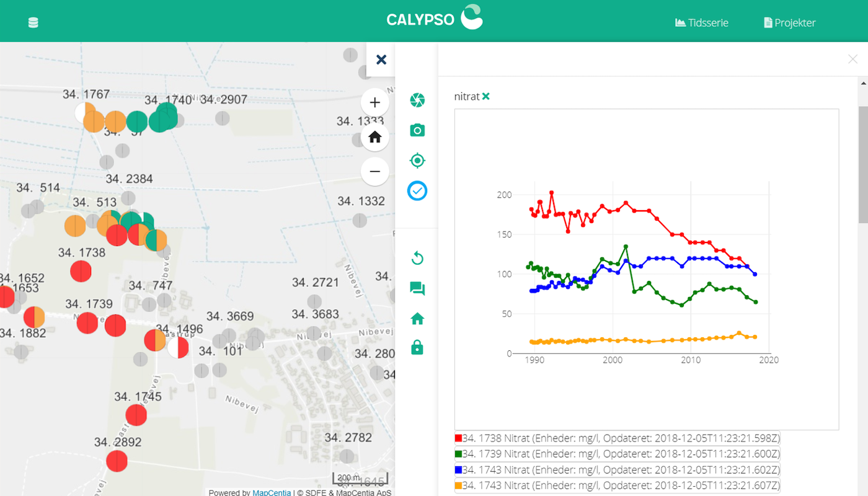Reset the map to default extent
The height and width of the screenshot is (496, 868).
[x=374, y=137]
